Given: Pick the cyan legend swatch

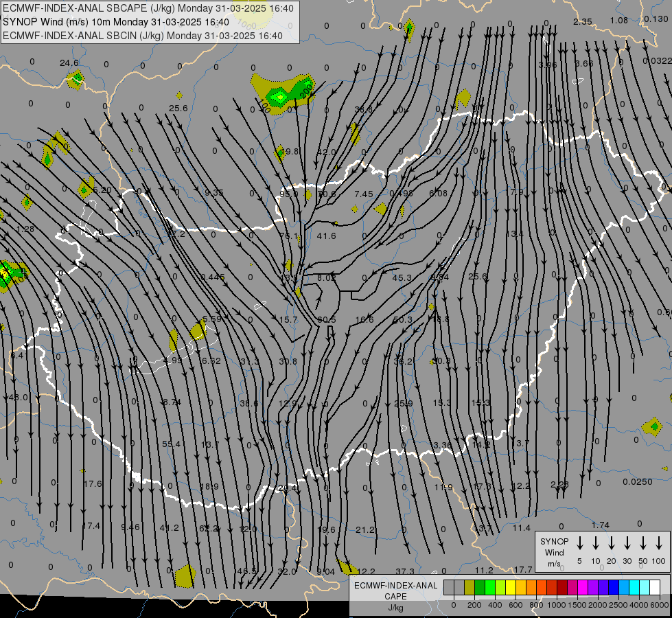Looking at the screenshot, I should pyautogui.click(x=634, y=588).
